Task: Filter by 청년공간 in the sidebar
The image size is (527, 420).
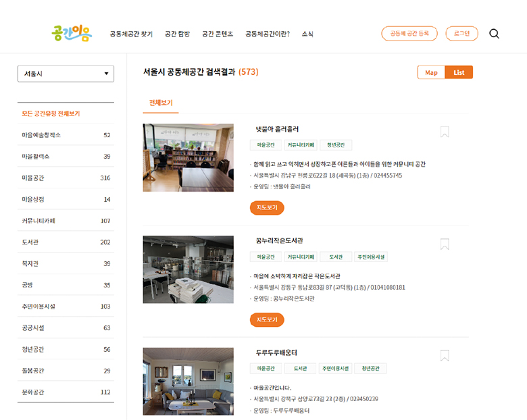Action: pos(66,350)
